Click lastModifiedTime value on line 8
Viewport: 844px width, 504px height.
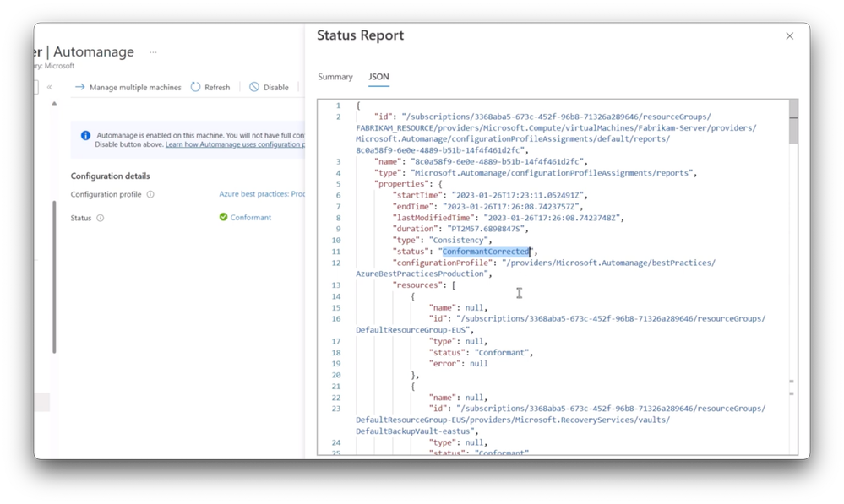coord(553,218)
